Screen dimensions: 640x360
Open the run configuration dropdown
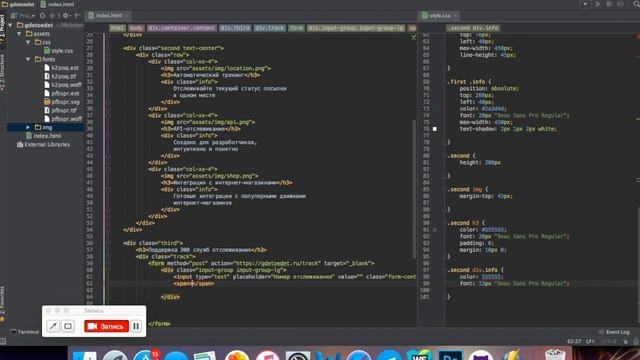(585, 4)
